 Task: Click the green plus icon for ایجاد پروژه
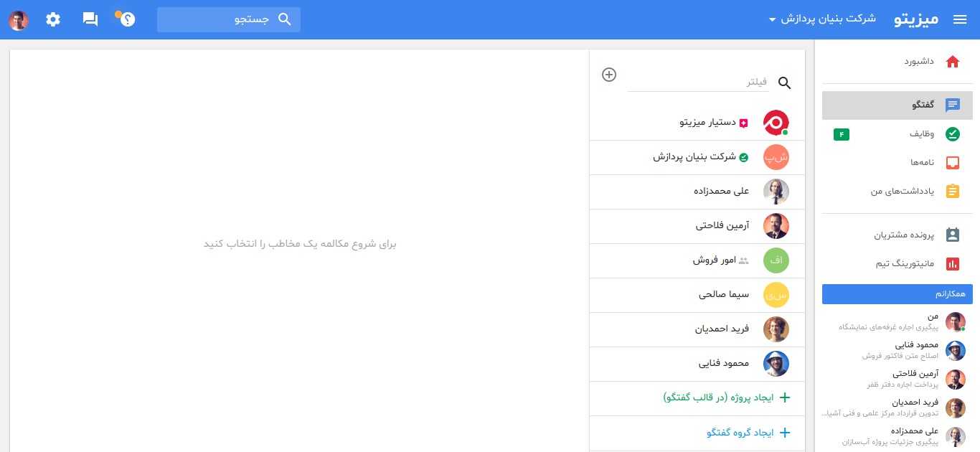[x=785, y=397]
